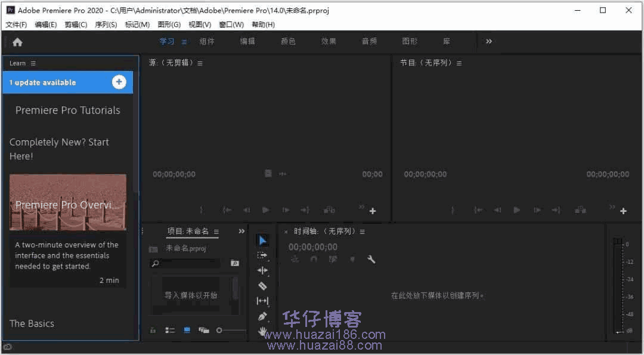Viewport: 644px width, 355px height.
Task: Open Premiere Pro Overview tutorial thumbnail
Action: coord(68,202)
